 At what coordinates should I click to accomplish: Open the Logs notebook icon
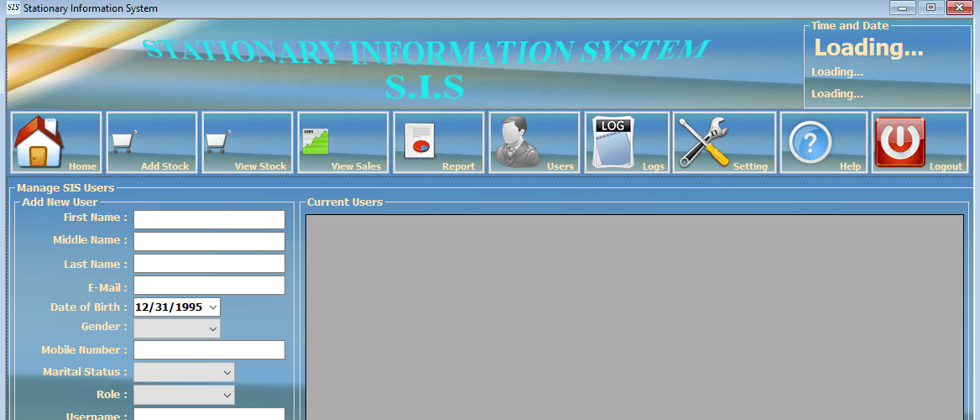[612, 143]
